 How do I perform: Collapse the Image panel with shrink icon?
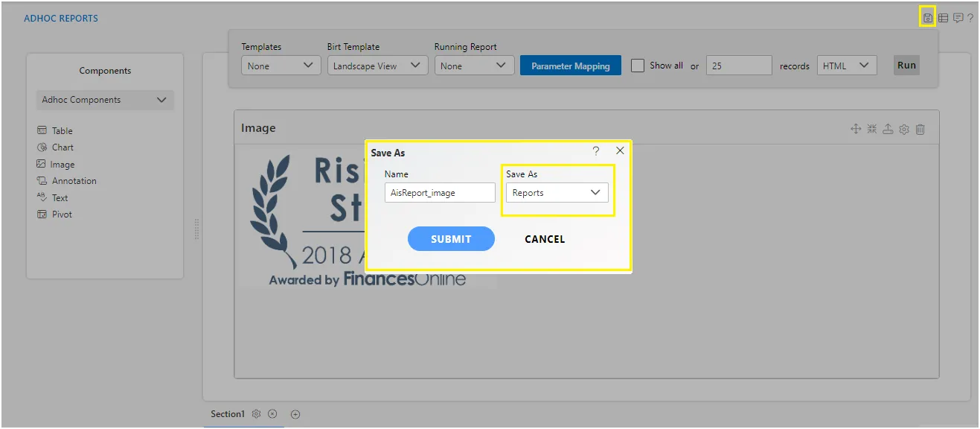click(872, 129)
